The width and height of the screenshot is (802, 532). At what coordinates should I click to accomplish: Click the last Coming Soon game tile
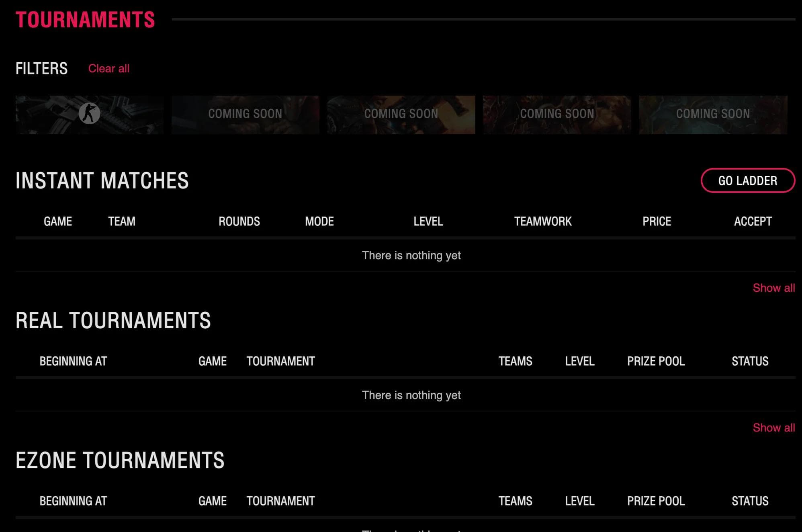(x=713, y=115)
